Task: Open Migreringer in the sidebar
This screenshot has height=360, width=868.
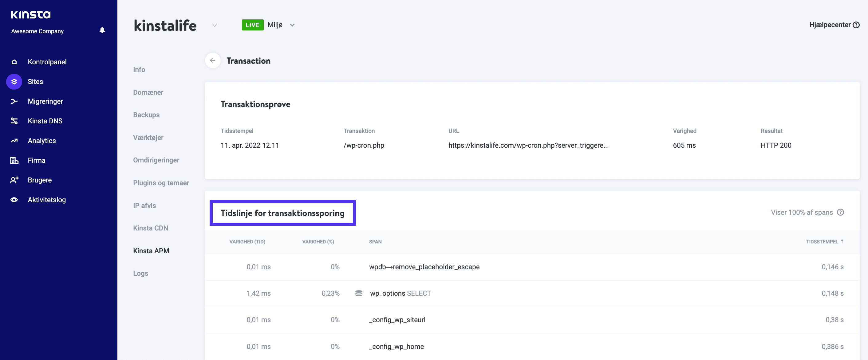Action: tap(45, 101)
